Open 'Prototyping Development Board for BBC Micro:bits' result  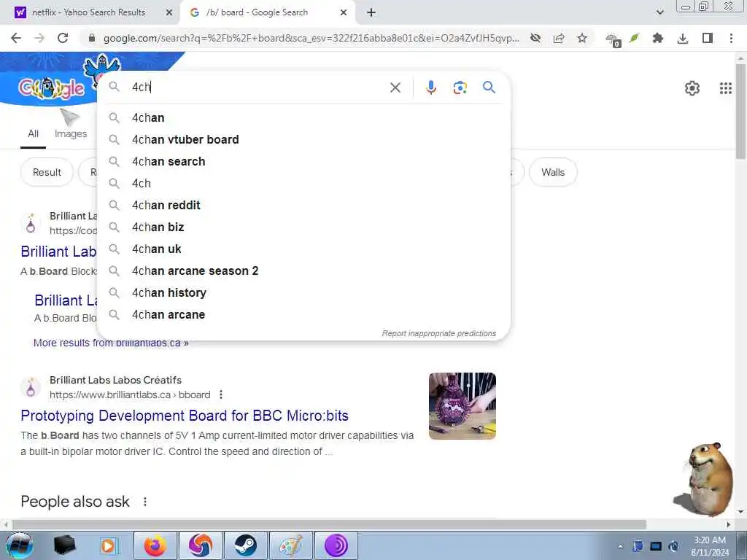[x=185, y=416]
